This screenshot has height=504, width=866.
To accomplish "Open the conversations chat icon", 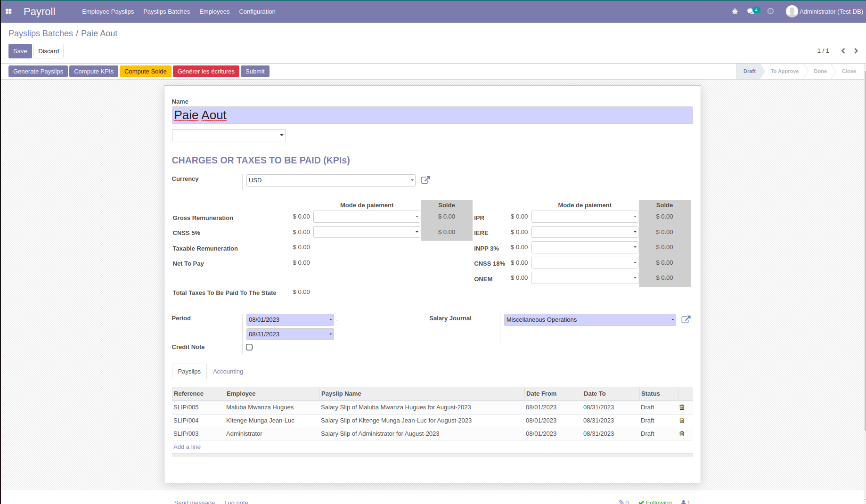I will click(x=751, y=11).
